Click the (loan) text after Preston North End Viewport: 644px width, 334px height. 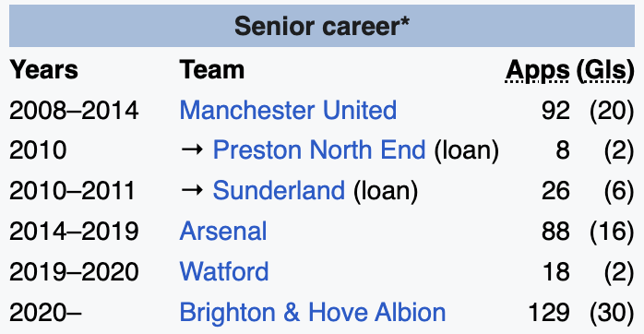pyautogui.click(x=467, y=150)
